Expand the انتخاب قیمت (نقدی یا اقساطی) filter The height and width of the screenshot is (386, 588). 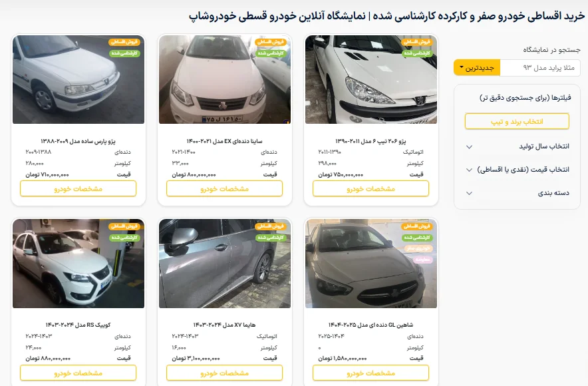pyautogui.click(x=517, y=170)
